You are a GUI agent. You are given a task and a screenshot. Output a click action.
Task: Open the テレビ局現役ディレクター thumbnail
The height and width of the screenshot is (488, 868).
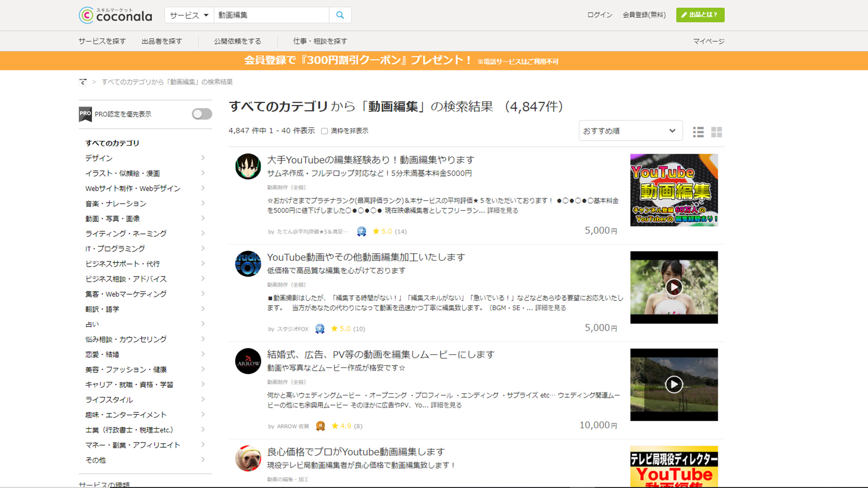click(674, 467)
